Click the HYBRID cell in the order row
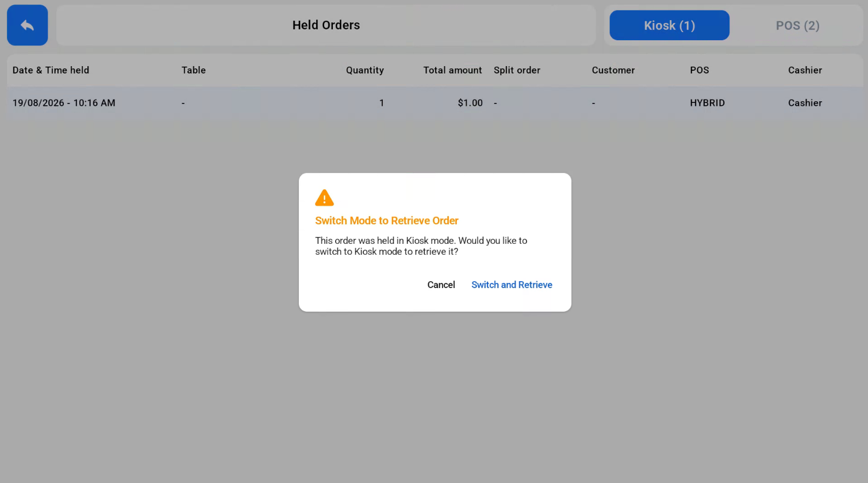Image resolution: width=868 pixels, height=483 pixels. point(707,103)
